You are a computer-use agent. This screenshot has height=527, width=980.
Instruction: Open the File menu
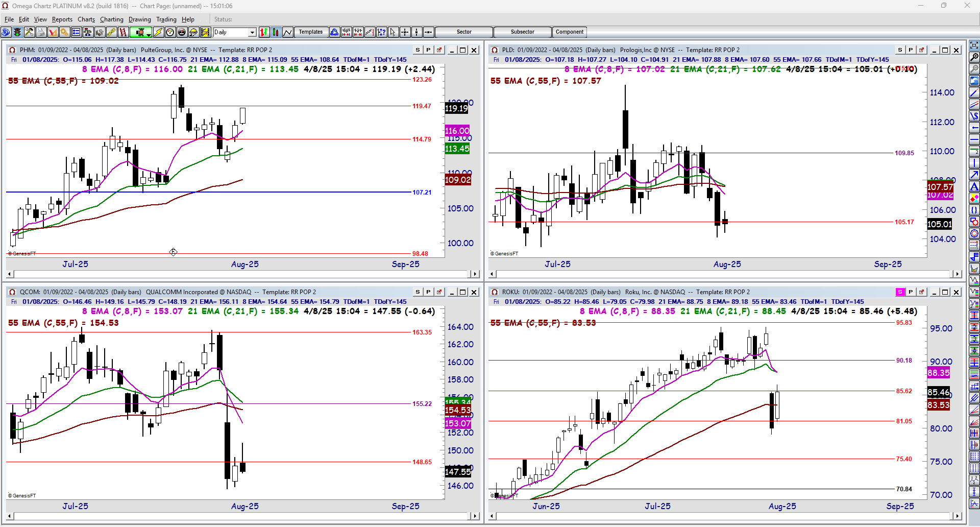[9, 19]
